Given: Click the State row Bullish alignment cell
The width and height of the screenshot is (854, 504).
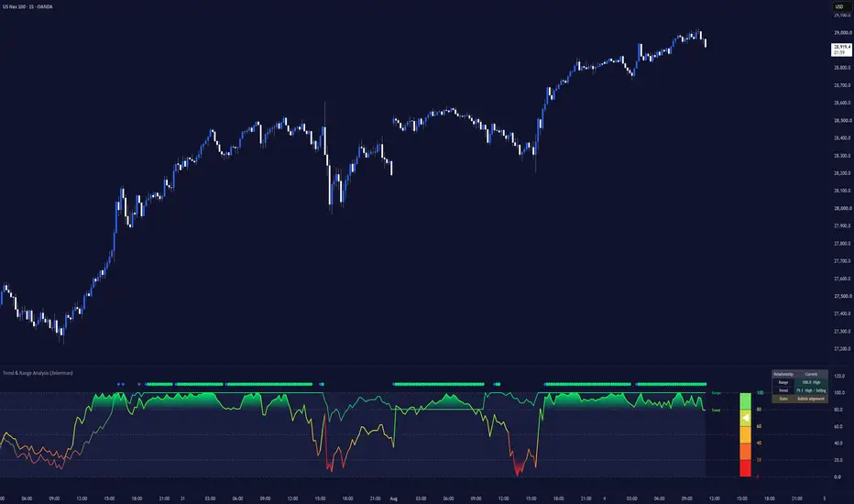Looking at the screenshot, I should tap(811, 399).
